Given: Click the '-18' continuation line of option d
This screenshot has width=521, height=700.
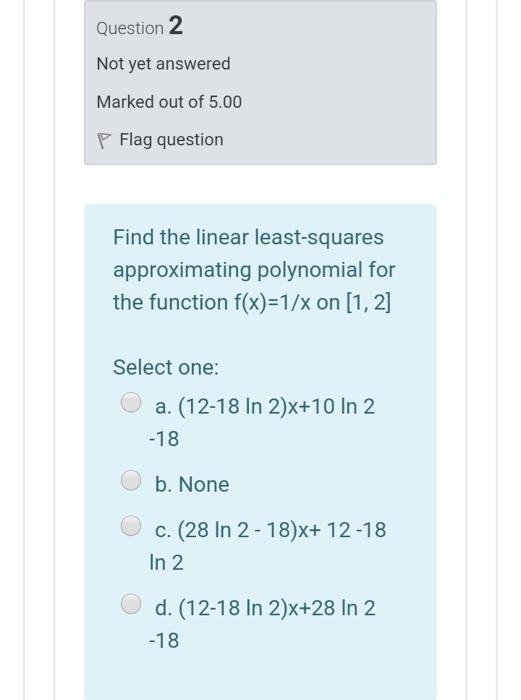Looking at the screenshot, I should click(164, 641).
